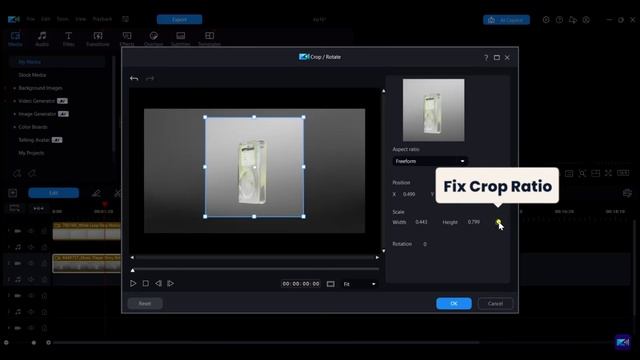This screenshot has height=360, width=640.
Task: Click the preview horizontal scrollbar right arrow
Action: 377,258
